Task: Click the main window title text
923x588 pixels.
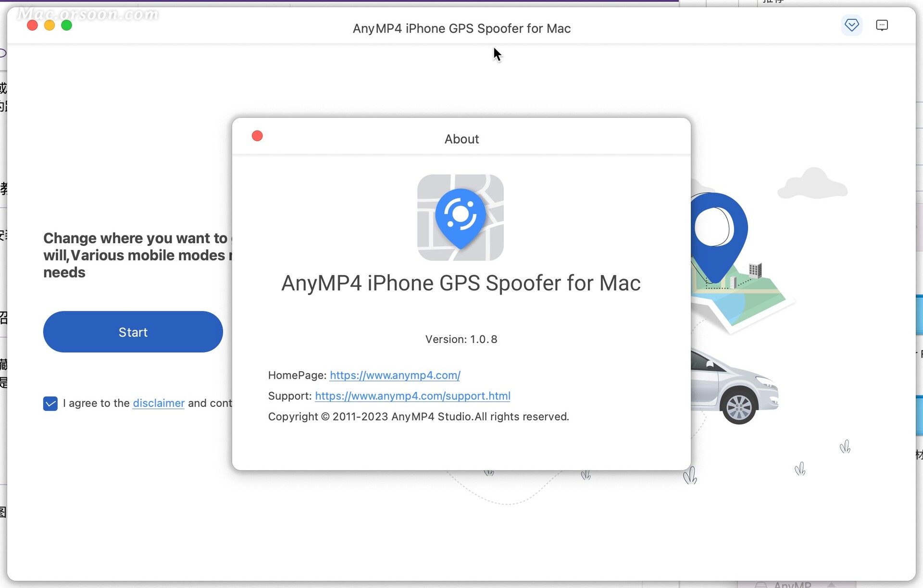Action: point(461,28)
